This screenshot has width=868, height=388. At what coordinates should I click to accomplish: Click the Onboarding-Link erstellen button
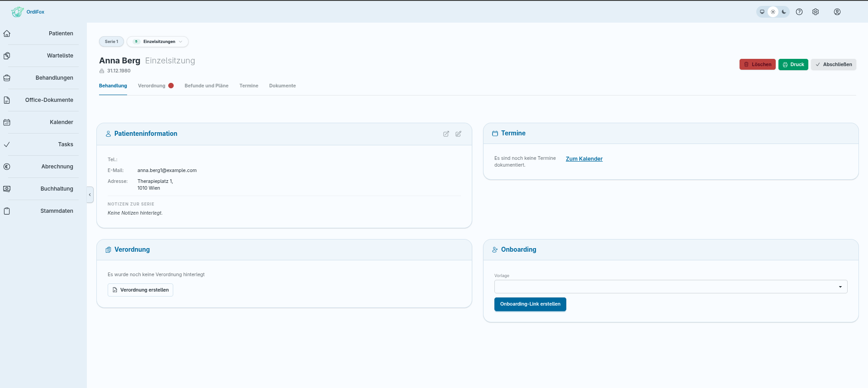(x=530, y=304)
